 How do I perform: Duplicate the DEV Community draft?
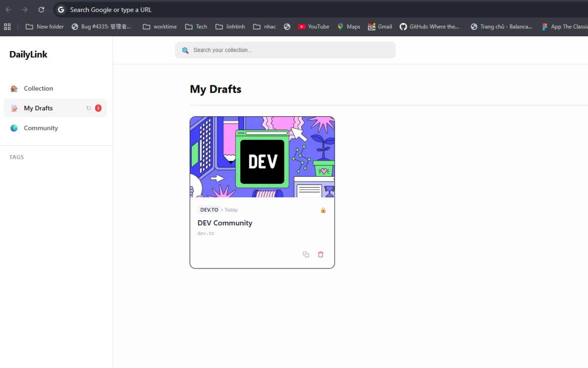(306, 254)
